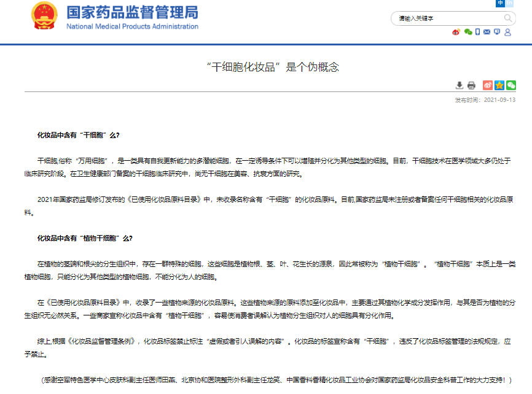Click the email envelope icon
532x394 pixels.
487,32
